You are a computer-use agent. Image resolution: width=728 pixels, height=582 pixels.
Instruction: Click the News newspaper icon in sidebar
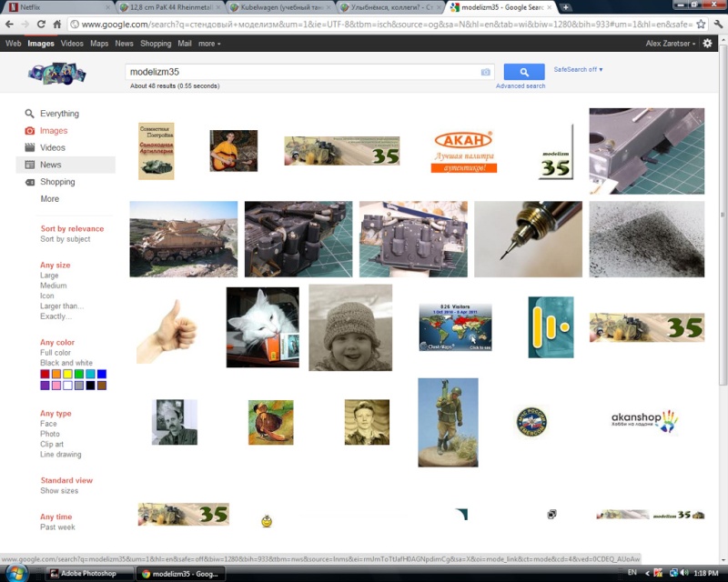tap(29, 165)
